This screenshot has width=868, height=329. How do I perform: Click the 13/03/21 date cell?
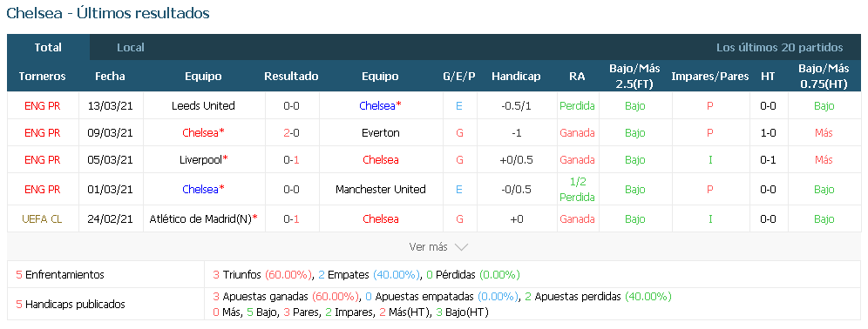[110, 105]
